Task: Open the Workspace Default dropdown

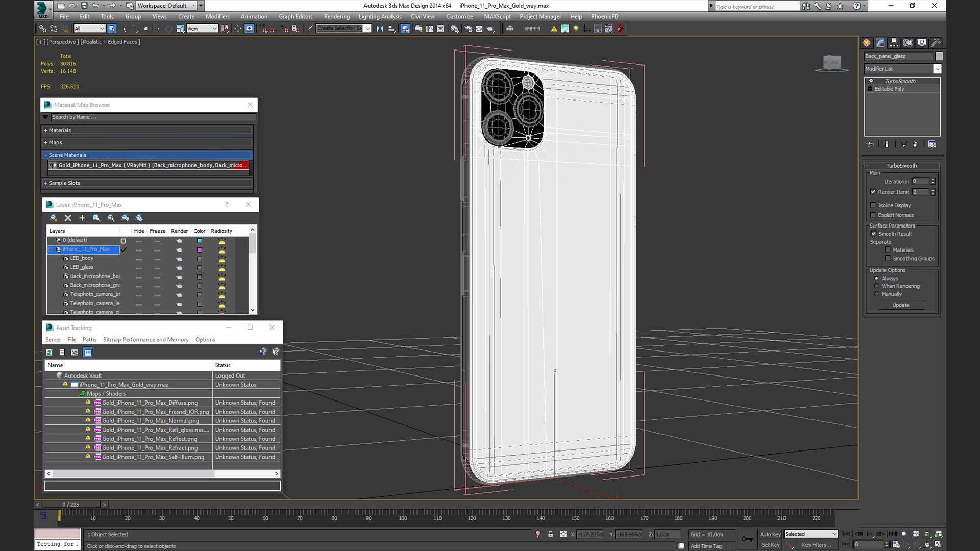Action: [166, 6]
